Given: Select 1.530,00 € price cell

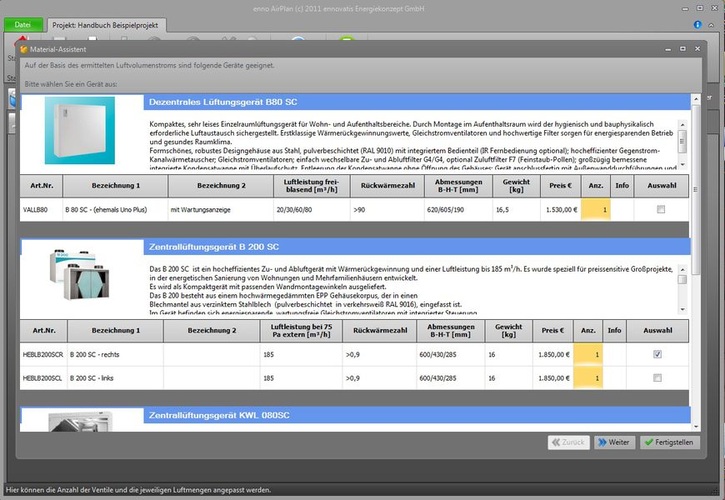Looking at the screenshot, I should point(561,210).
